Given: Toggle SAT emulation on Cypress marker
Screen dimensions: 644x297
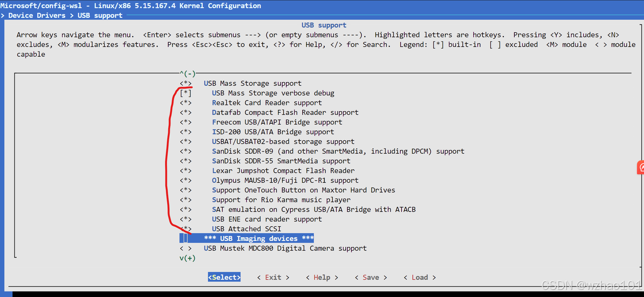Looking at the screenshot, I should pyautogui.click(x=186, y=209).
